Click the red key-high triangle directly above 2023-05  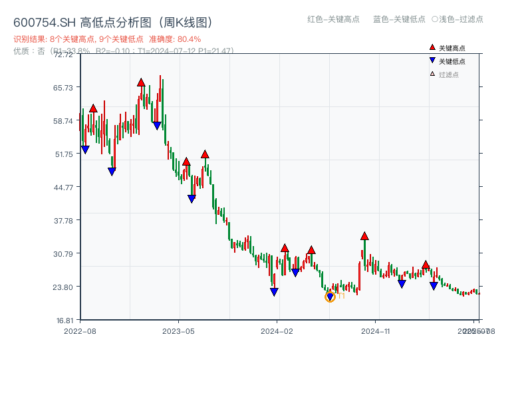[186, 162]
